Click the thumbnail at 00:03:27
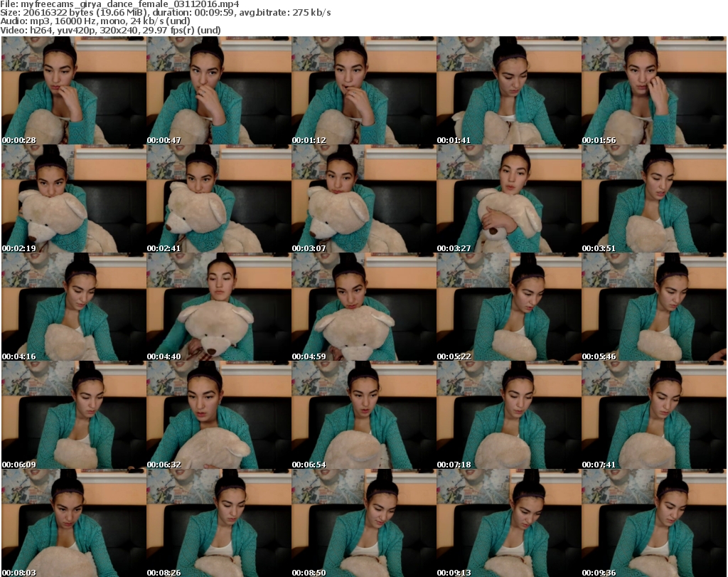 (x=509, y=198)
